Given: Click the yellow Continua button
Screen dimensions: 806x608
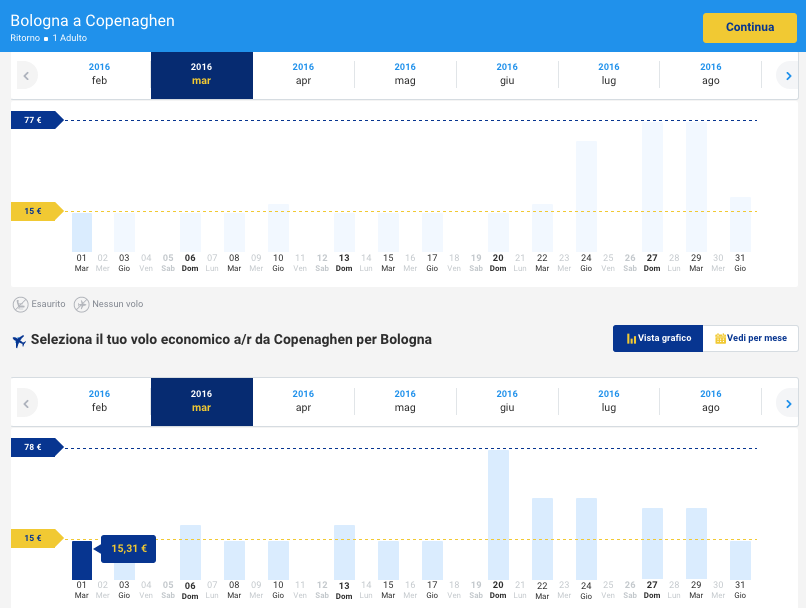Looking at the screenshot, I should click(750, 28).
